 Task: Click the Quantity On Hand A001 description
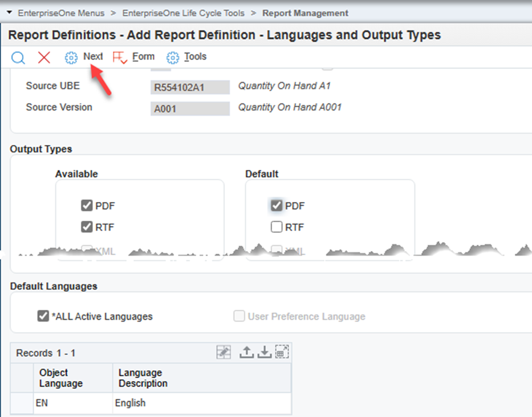[290, 107]
